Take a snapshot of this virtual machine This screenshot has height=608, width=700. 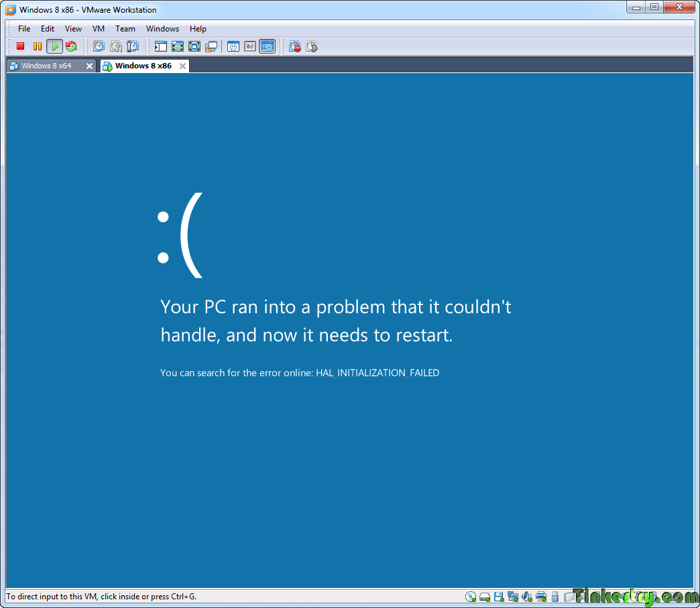coord(99,46)
